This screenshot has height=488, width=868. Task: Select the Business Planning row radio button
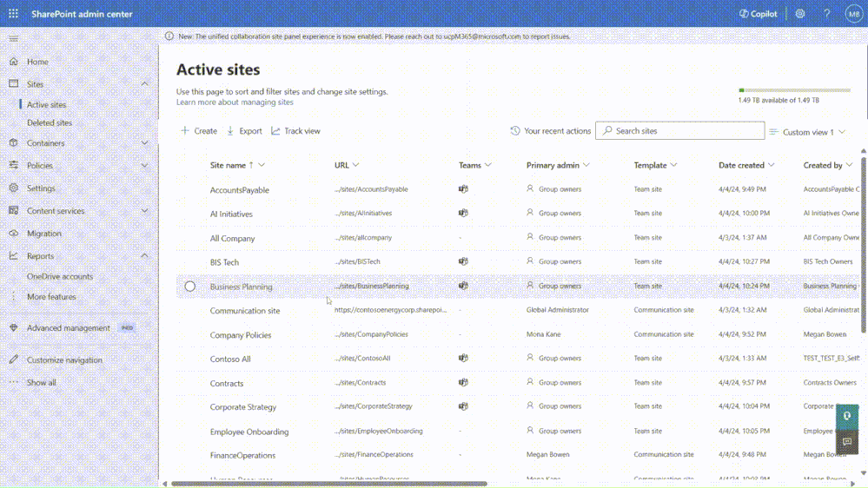(190, 287)
